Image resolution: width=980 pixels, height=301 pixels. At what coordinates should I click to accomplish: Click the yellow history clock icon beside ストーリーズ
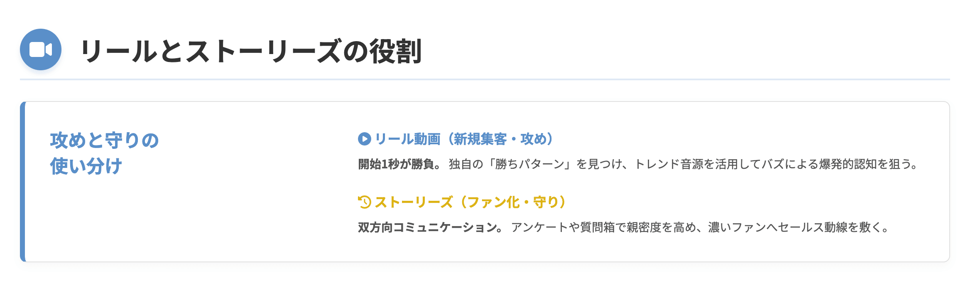tap(365, 202)
